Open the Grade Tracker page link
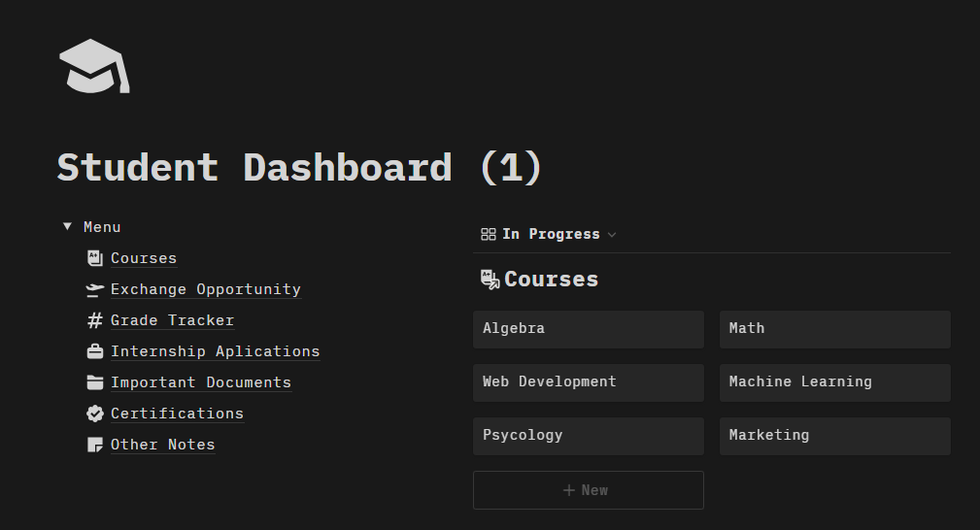Viewport: 980px width, 530px height. pos(172,320)
